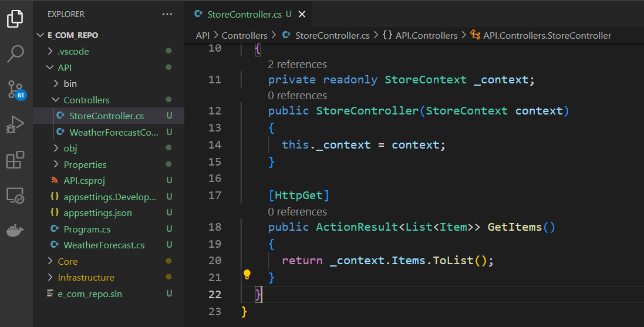Open the Extensions view

(15, 160)
